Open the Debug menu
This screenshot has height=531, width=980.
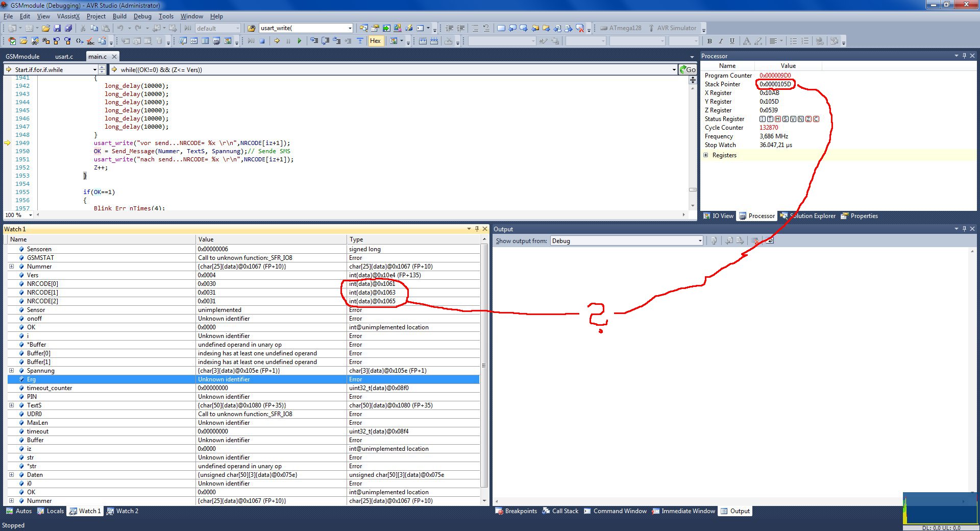(142, 16)
